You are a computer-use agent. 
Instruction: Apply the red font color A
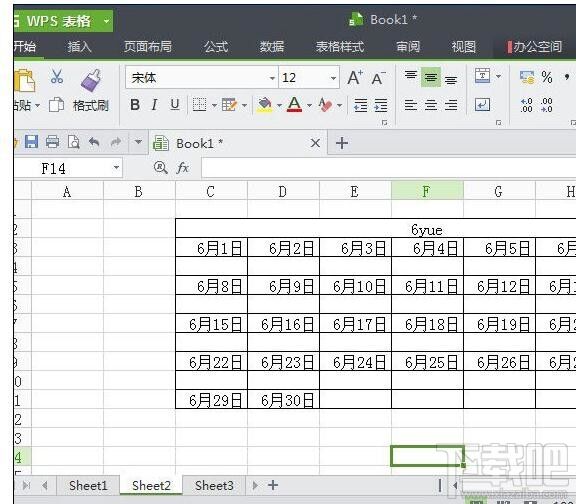tap(295, 105)
